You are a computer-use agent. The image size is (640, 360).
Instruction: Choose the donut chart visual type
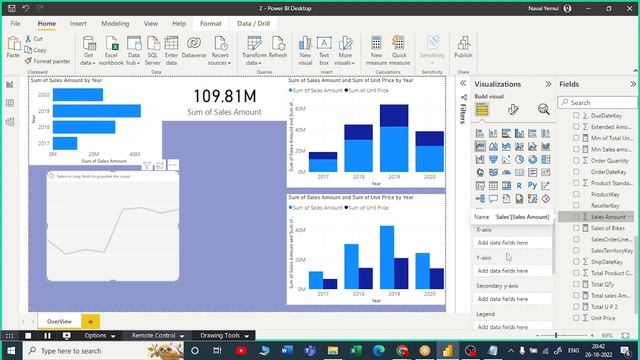[532, 159]
